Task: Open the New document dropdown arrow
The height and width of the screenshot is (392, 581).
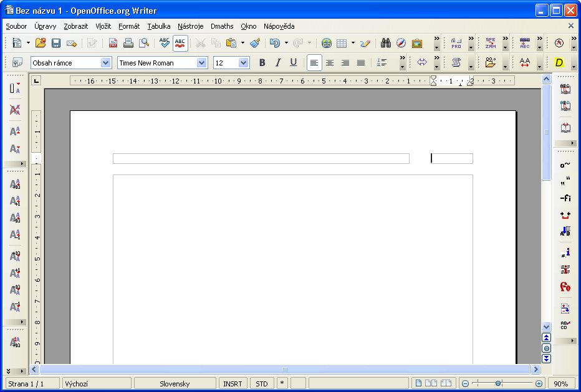Action: 28,43
